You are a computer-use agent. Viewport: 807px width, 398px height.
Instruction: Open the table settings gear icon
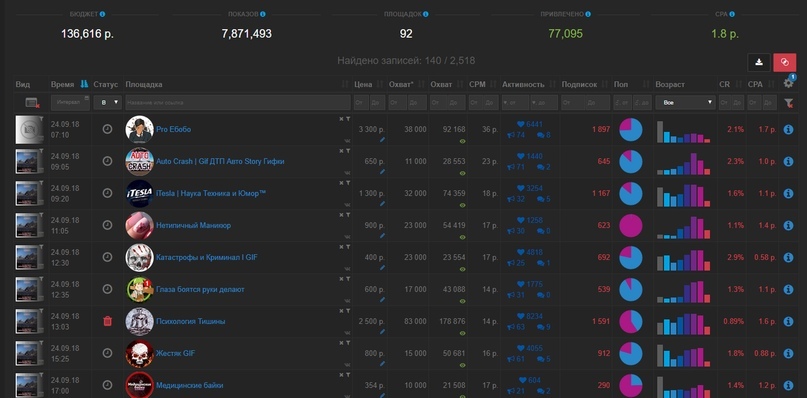click(788, 83)
